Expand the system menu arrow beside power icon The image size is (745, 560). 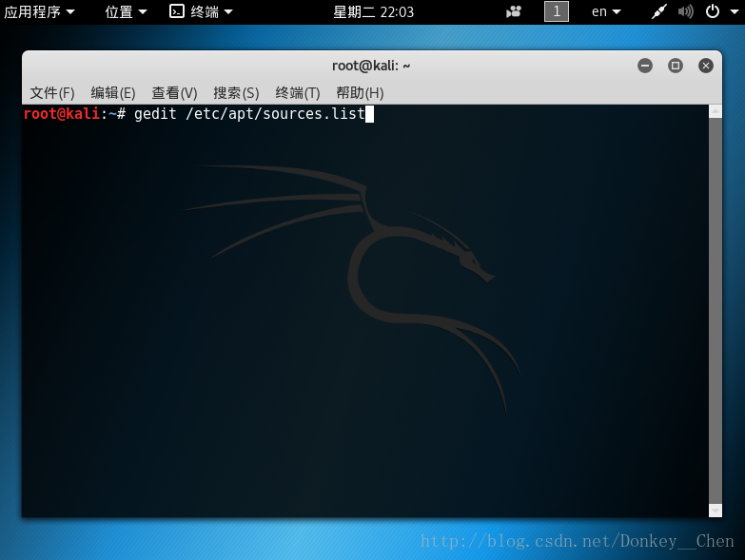[x=735, y=11]
